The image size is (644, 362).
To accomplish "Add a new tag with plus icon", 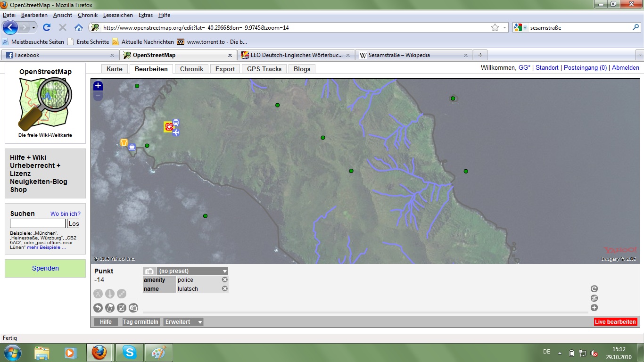I will tap(594, 308).
